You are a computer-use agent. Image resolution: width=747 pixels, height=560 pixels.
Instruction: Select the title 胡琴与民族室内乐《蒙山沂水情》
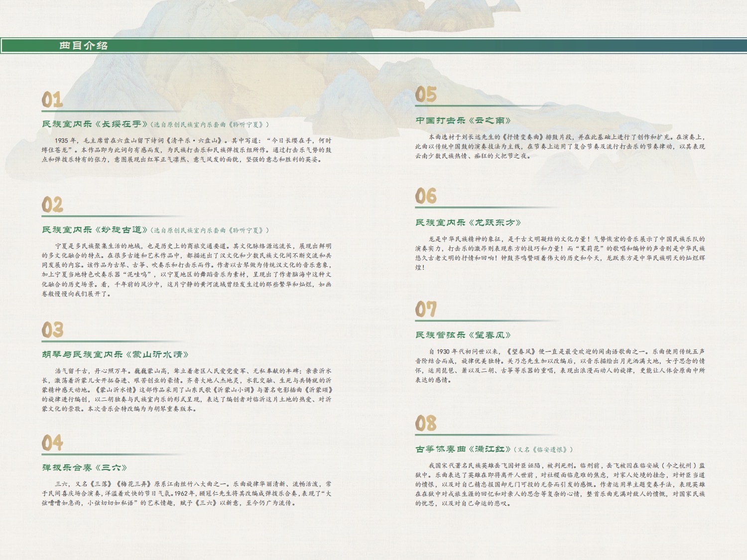tap(116, 354)
